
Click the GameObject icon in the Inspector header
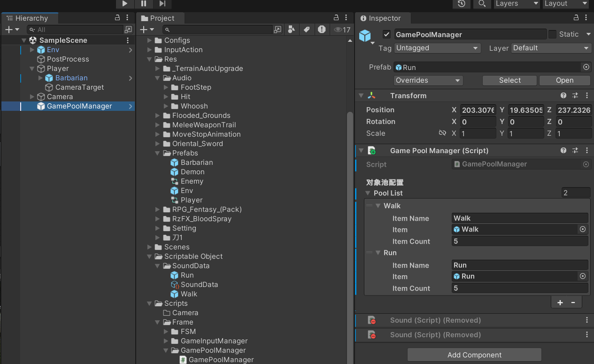click(365, 36)
